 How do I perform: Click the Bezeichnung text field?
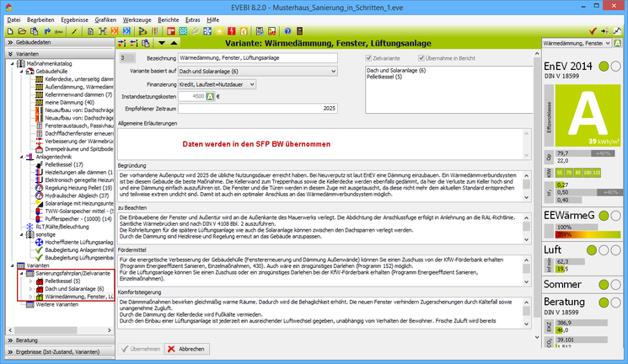pyautogui.click(x=258, y=58)
